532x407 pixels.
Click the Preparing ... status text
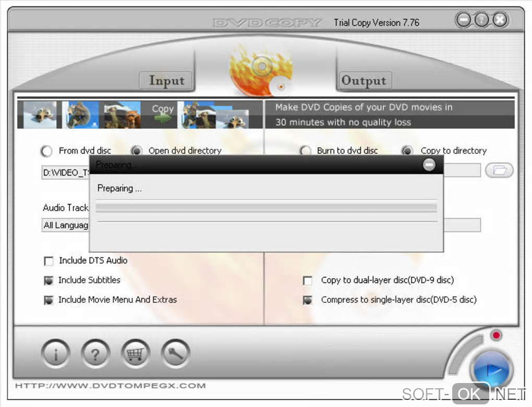(119, 189)
